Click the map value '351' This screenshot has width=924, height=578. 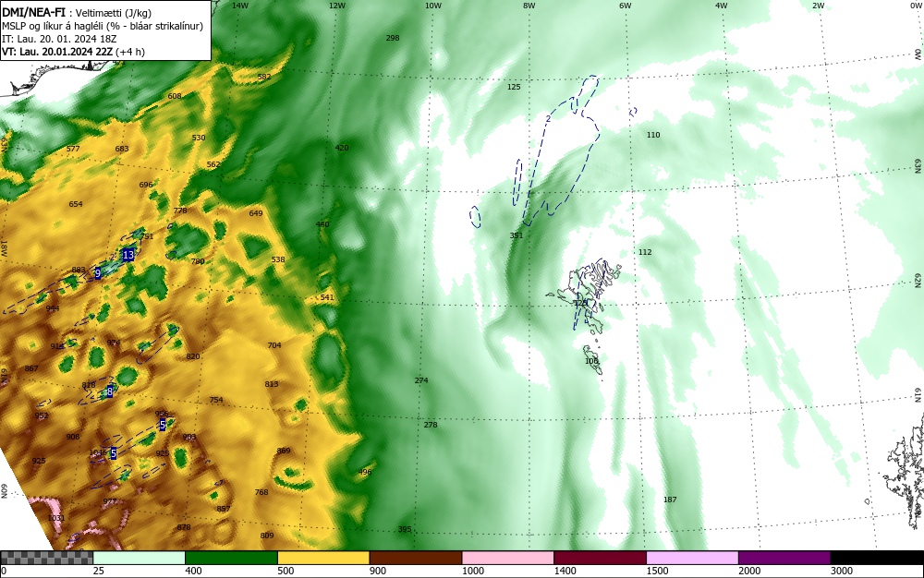(517, 235)
